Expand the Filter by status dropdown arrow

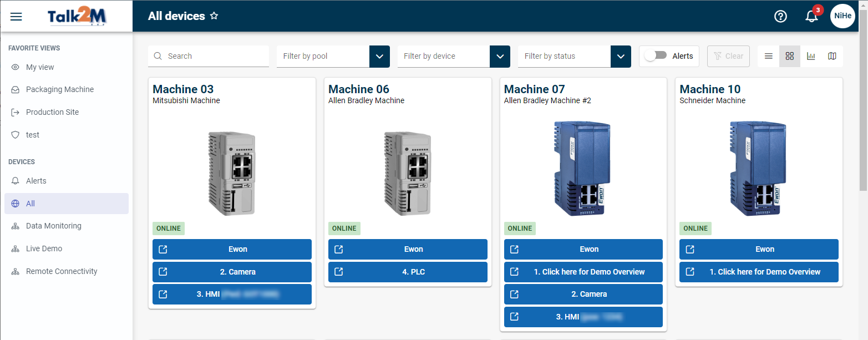pos(621,56)
